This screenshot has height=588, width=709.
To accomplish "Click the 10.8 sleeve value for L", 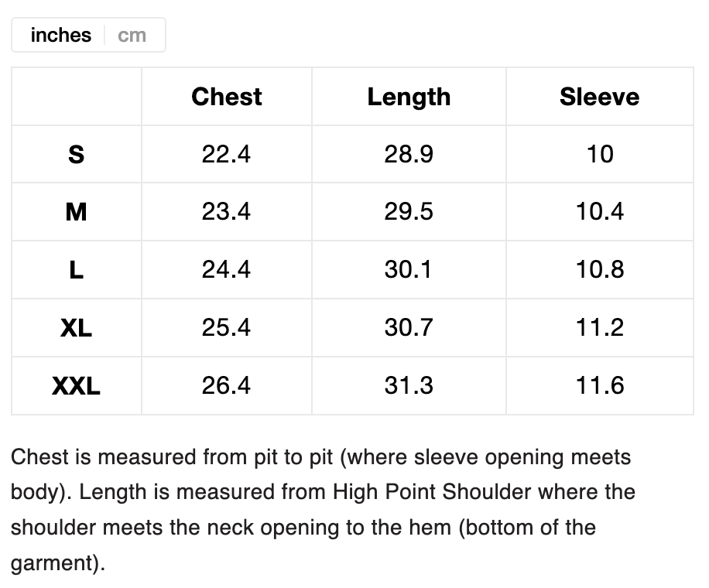I will [599, 270].
